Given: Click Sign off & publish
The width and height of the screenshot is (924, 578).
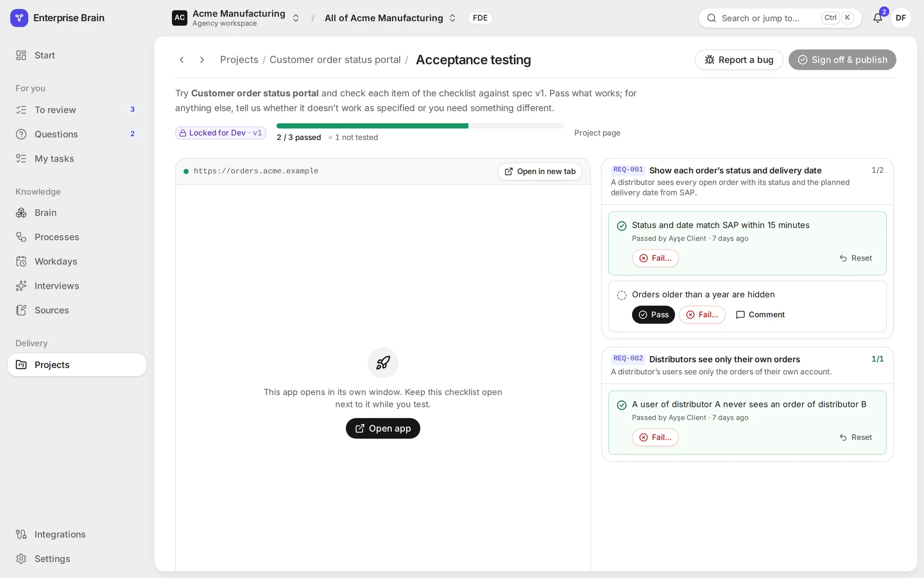Looking at the screenshot, I should pos(842,60).
